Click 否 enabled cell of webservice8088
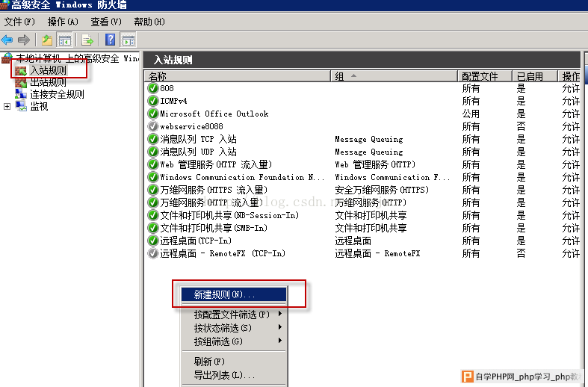 coord(522,126)
